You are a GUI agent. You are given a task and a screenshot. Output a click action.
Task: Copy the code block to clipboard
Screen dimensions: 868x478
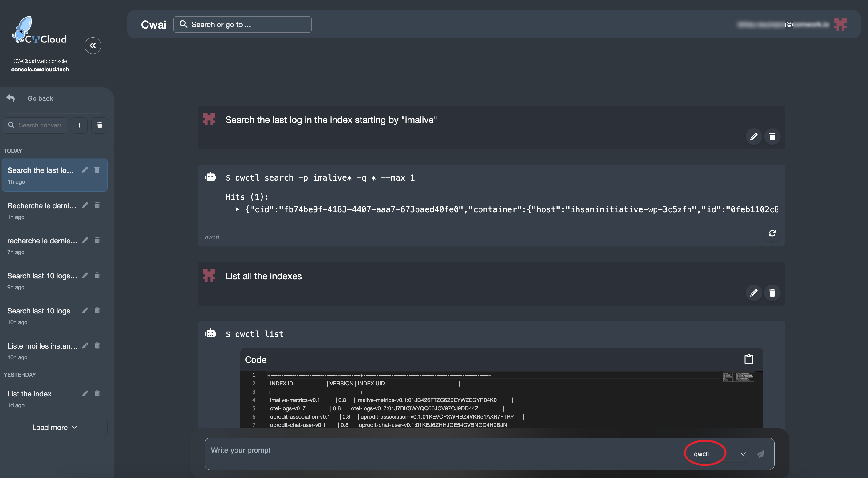pos(749,359)
